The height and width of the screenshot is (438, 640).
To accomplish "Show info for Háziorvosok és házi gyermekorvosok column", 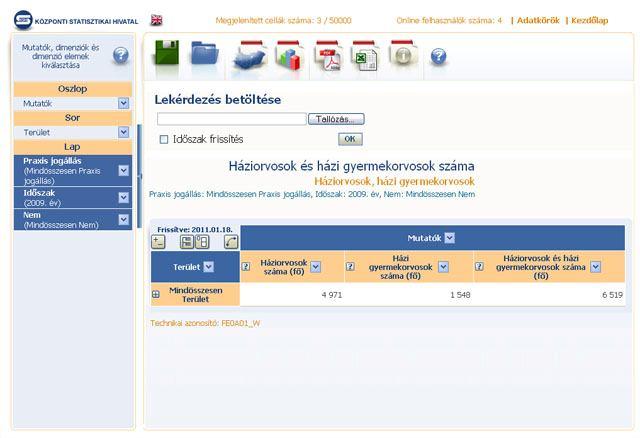I will 479,267.
